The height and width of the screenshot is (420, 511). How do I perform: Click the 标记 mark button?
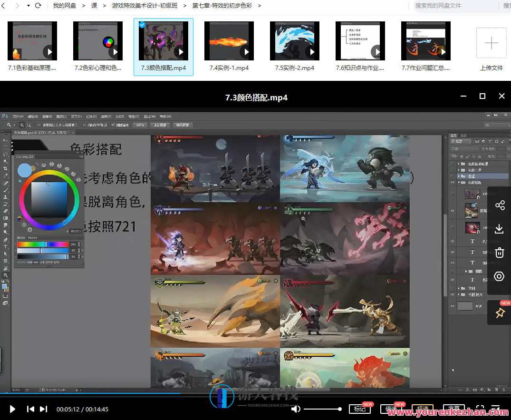pyautogui.click(x=359, y=409)
